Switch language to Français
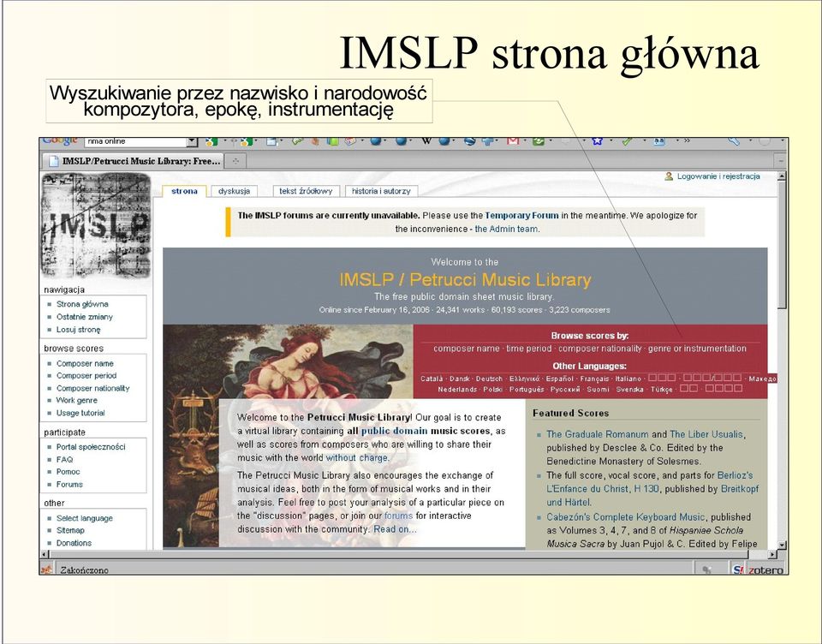The image size is (822, 644). [594, 379]
